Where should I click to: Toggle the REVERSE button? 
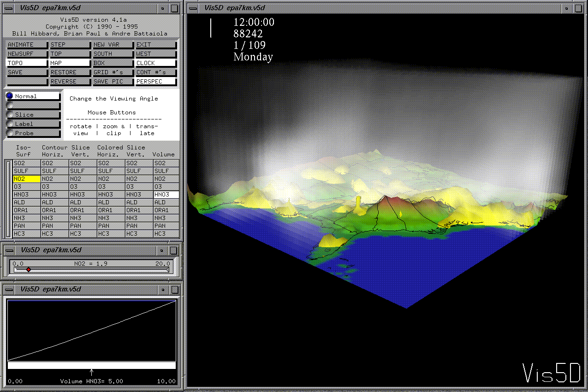pyautogui.click(x=70, y=82)
